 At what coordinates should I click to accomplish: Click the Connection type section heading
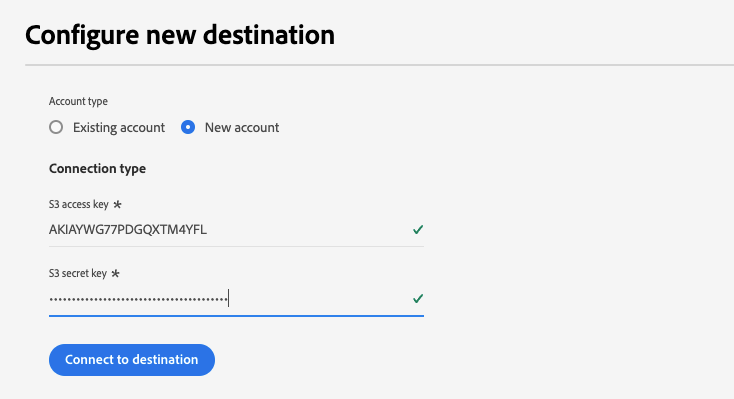pyautogui.click(x=97, y=169)
